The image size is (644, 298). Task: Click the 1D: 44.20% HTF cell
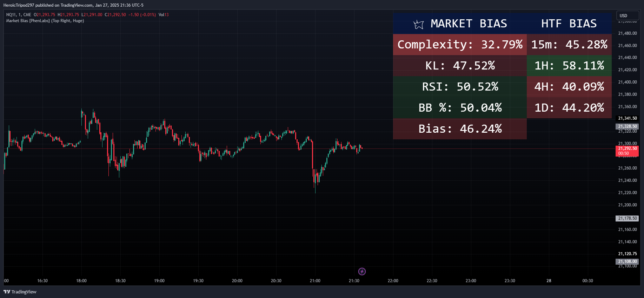[569, 108]
